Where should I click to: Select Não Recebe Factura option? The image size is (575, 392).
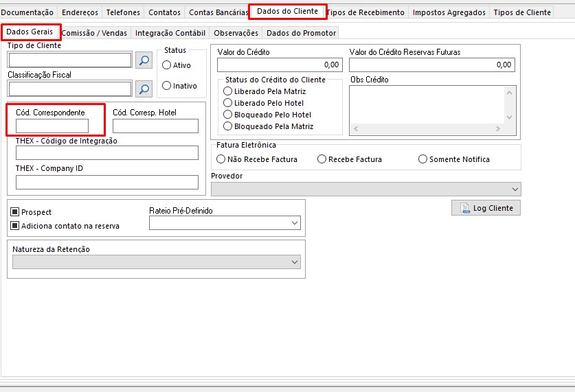click(221, 159)
